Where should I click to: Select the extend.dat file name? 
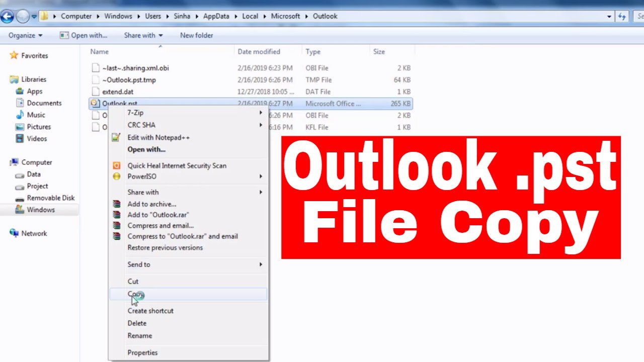[x=118, y=92]
